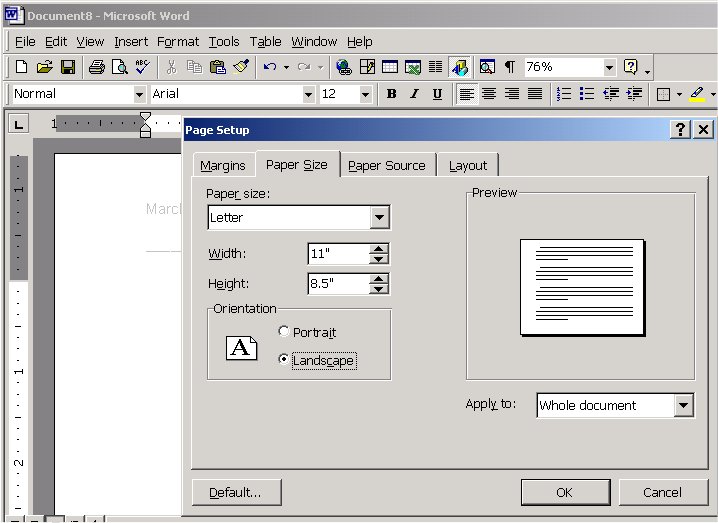Expand the Paper size dropdown
The width and height of the screenshot is (718, 523).
tap(379, 218)
